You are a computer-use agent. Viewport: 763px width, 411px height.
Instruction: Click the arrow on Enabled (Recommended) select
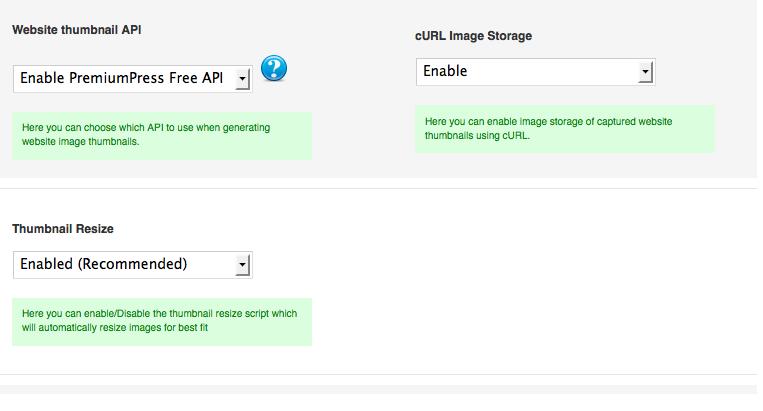[242, 265]
